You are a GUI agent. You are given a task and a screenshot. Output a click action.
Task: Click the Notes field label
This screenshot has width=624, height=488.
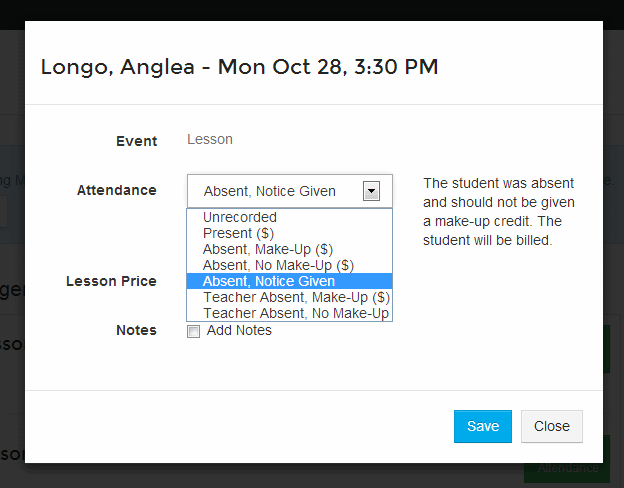pyautogui.click(x=136, y=330)
